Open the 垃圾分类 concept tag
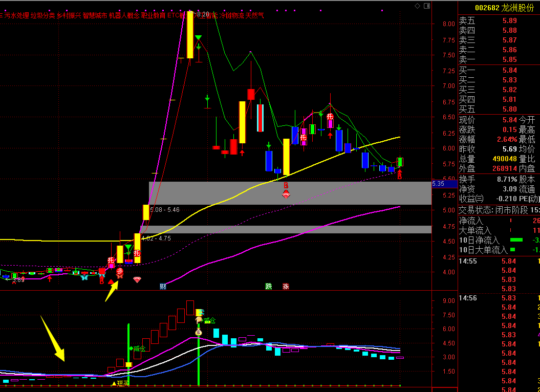This screenshot has width=540, height=392. pos(42,15)
